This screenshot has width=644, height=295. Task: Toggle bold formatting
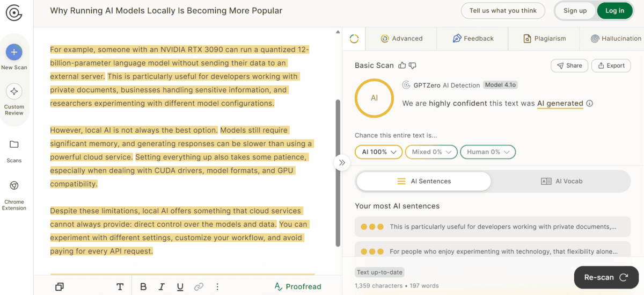click(143, 286)
